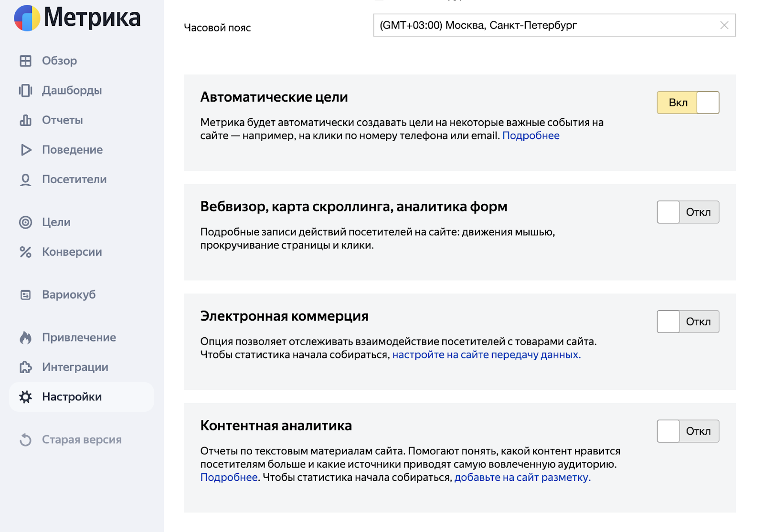Click Подробнее link under Автоматические цели
The image size is (764, 532).
point(531,136)
